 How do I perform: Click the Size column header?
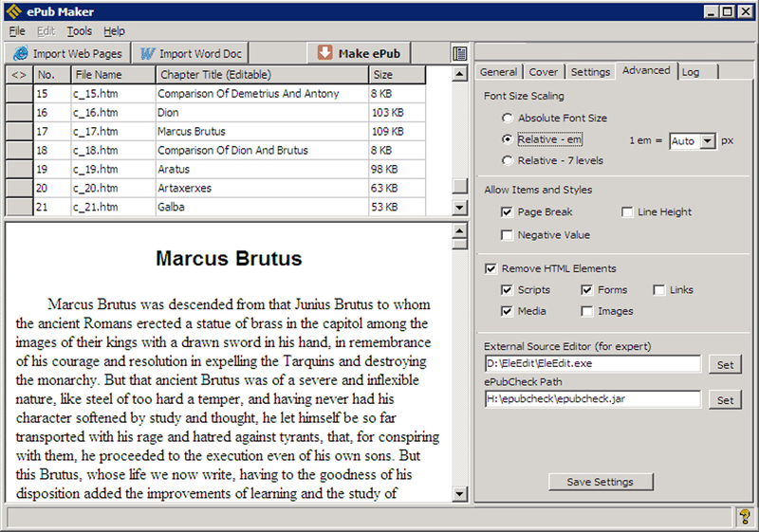tap(398, 75)
